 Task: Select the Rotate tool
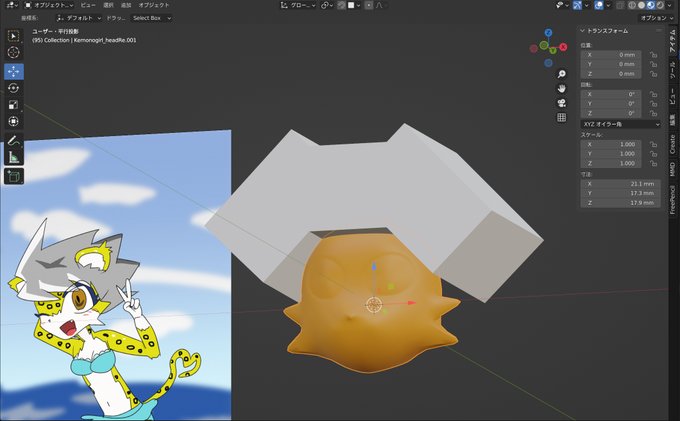coord(13,88)
